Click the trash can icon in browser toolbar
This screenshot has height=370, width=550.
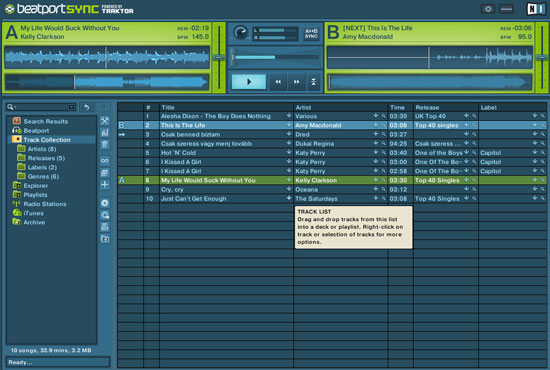click(x=105, y=144)
